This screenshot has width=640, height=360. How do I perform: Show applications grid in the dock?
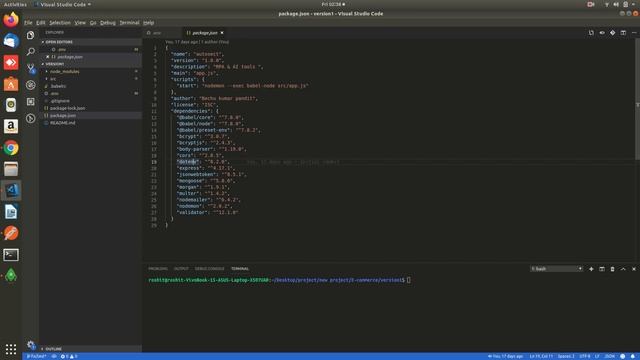point(11,349)
